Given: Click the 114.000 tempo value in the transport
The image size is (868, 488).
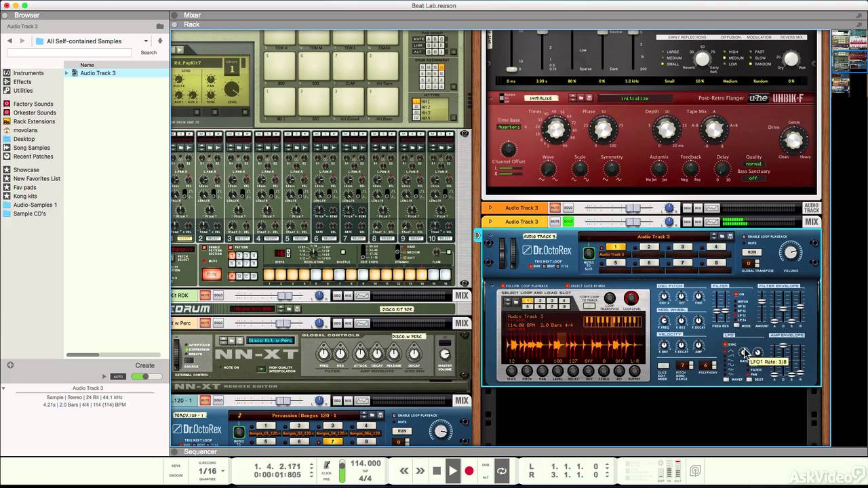Looking at the screenshot, I should 366,464.
